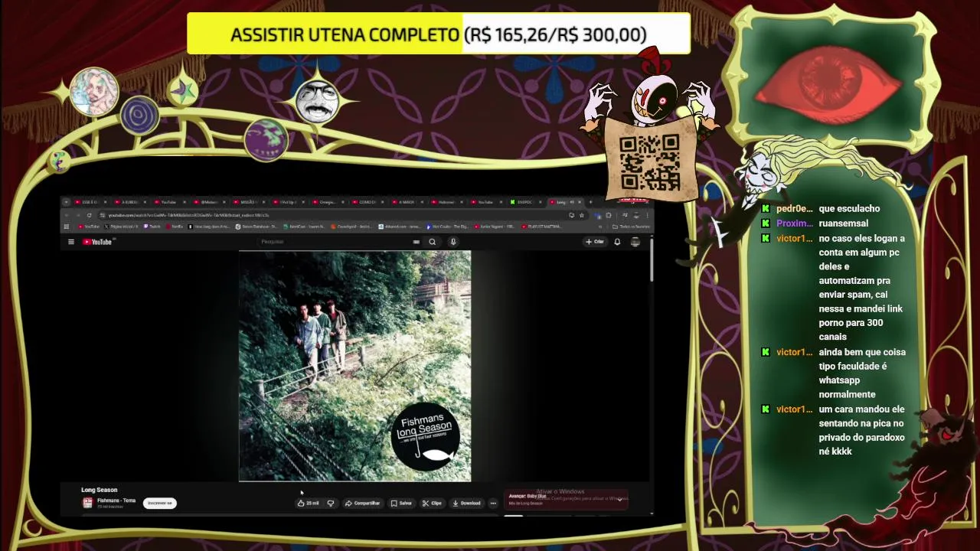Open the apps grid icon in bookmarks bar
Viewport: 980px width, 551px height.
[67, 227]
